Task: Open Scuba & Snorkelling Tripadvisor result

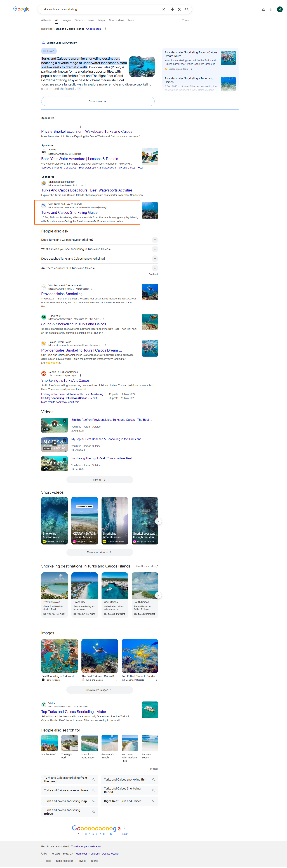Action: [74, 324]
